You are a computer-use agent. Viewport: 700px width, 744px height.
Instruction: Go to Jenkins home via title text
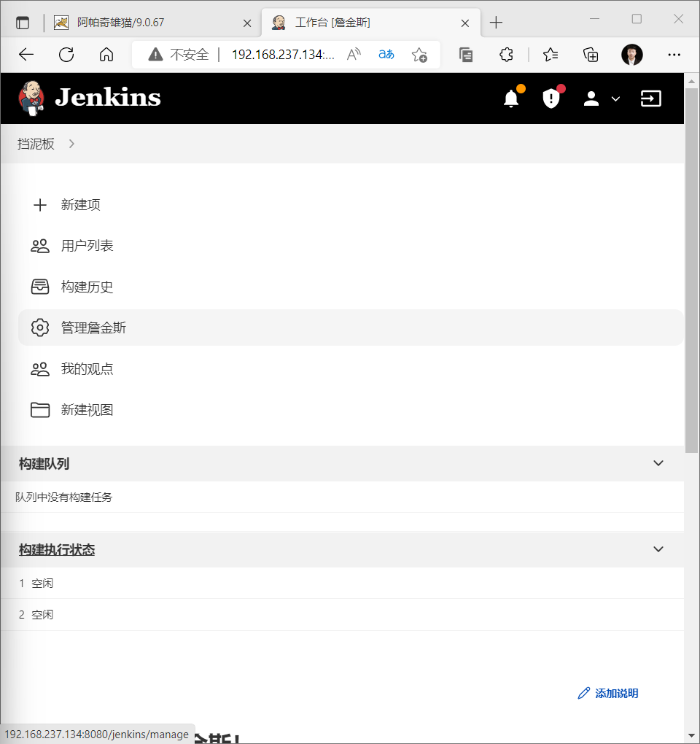pos(108,97)
